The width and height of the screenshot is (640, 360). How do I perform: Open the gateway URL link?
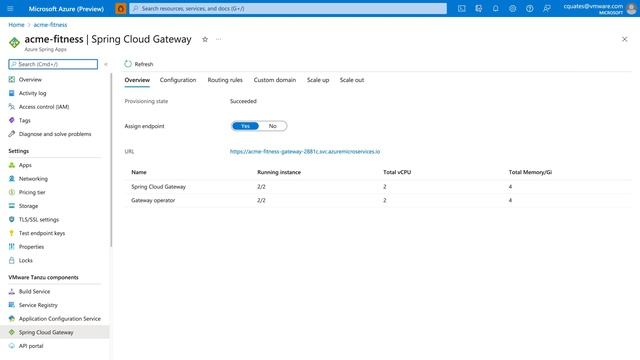(x=305, y=151)
